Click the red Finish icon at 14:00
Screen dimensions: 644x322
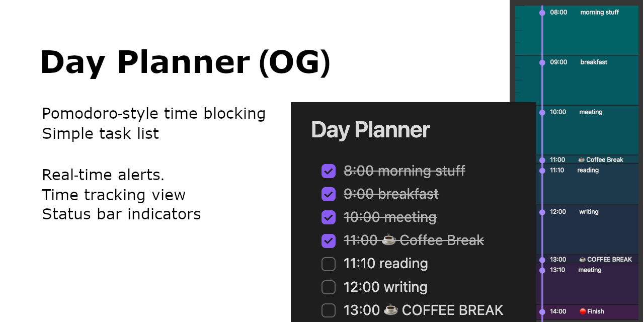[583, 311]
